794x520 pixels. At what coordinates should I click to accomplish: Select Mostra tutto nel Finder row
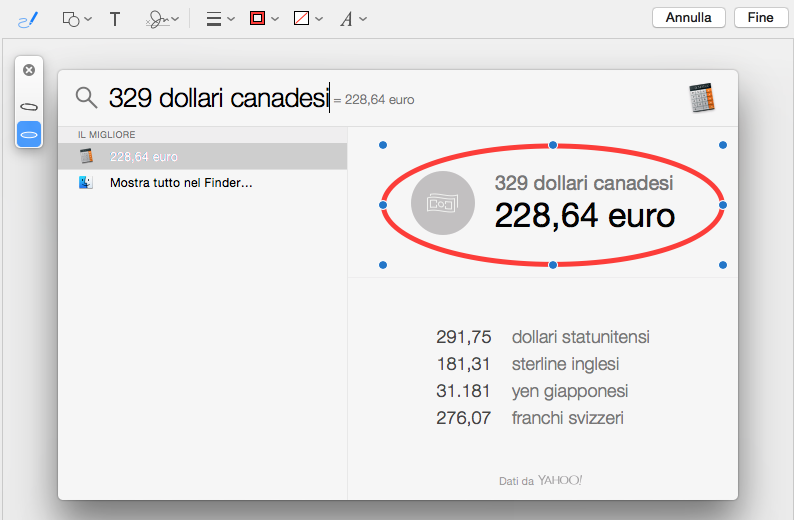tap(203, 183)
